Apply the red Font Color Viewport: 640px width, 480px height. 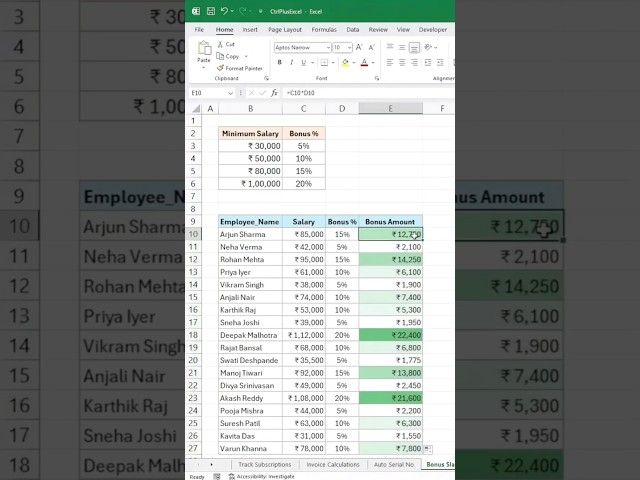364,62
